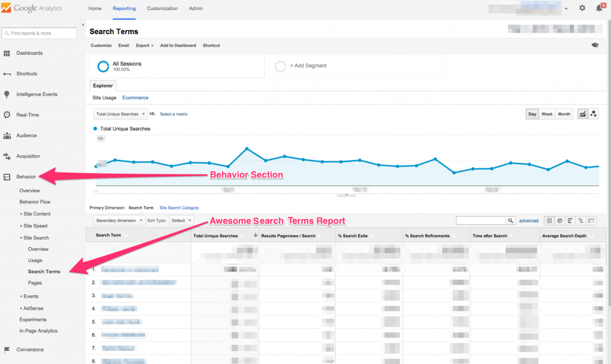Image resolution: width=611 pixels, height=364 pixels.
Task: Open the Reporting tab
Action: (x=124, y=8)
